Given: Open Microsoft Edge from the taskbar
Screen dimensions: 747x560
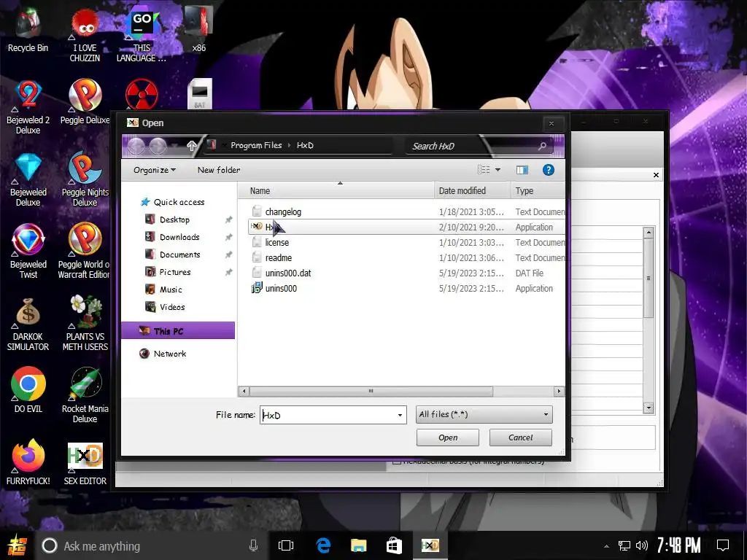Looking at the screenshot, I should 323,545.
